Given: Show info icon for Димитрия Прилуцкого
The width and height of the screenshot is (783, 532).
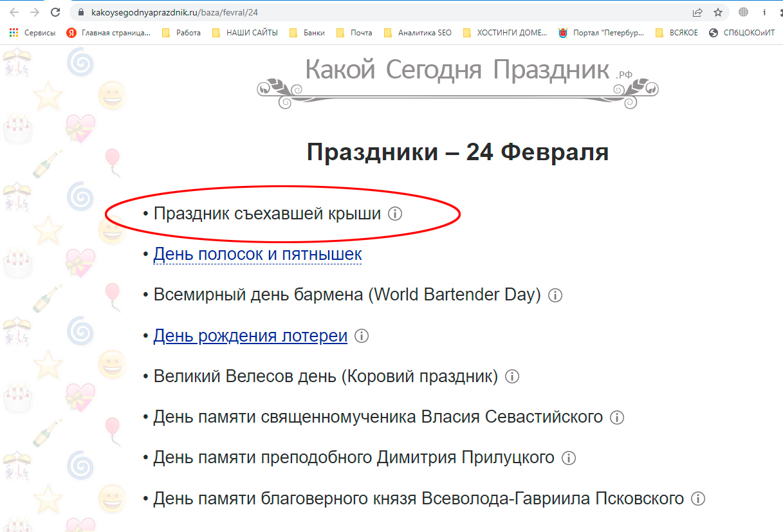Looking at the screenshot, I should click(x=569, y=458).
